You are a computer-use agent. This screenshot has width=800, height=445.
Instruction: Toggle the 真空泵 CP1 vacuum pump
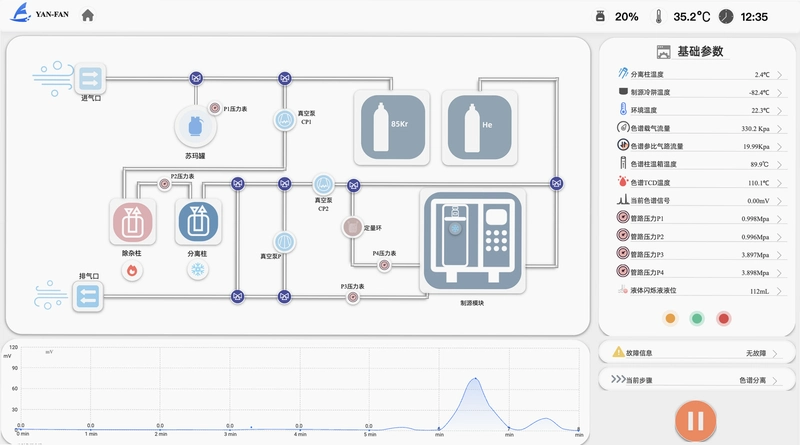(285, 120)
